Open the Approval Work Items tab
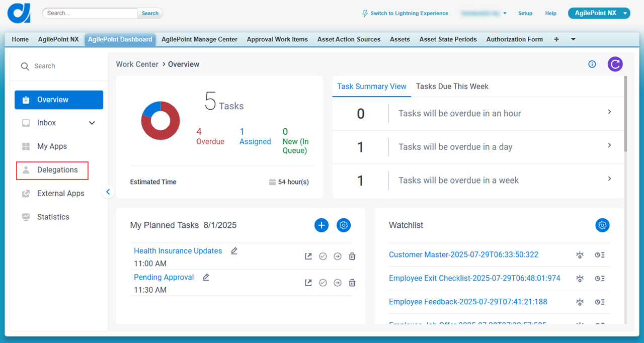This screenshot has width=644, height=343. coord(277,39)
